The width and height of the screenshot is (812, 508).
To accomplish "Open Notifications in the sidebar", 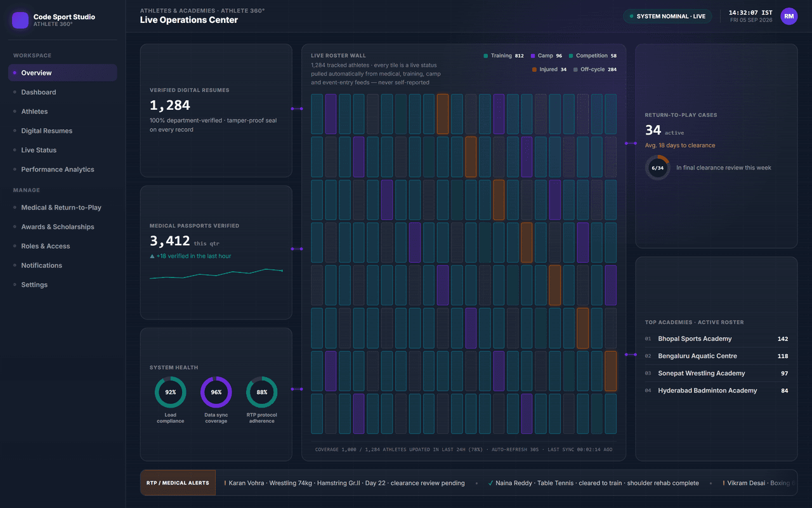I will pos(63,265).
